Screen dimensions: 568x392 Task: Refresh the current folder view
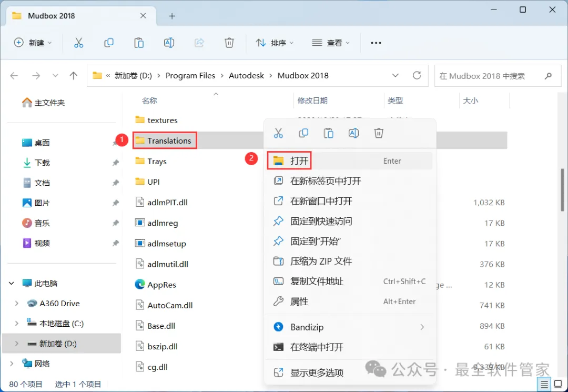point(417,75)
